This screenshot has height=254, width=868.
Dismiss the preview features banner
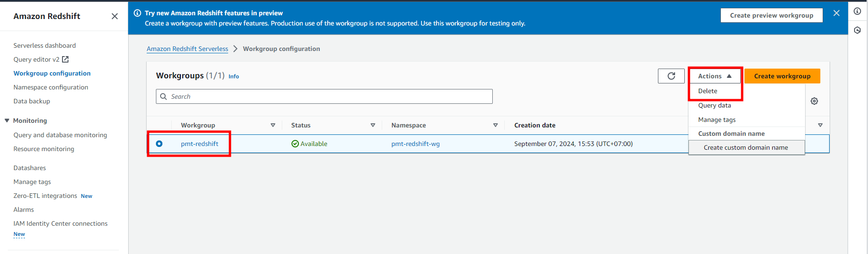(837, 13)
